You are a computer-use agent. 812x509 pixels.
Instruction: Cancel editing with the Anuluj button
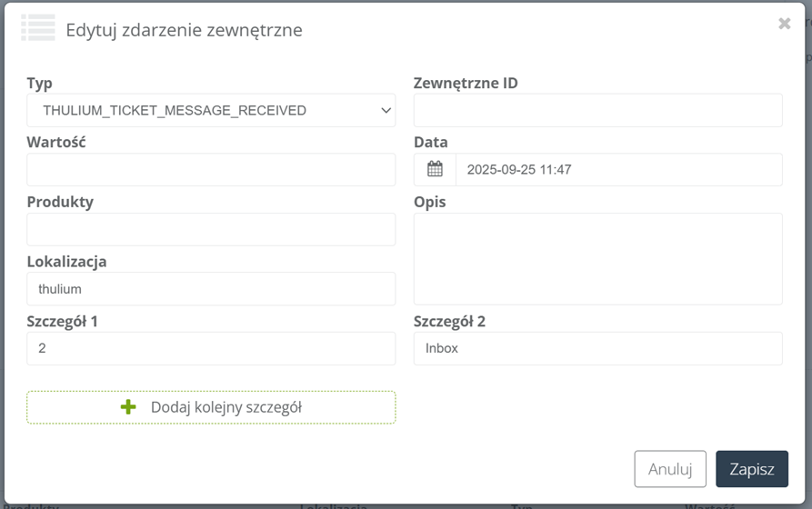tap(670, 469)
